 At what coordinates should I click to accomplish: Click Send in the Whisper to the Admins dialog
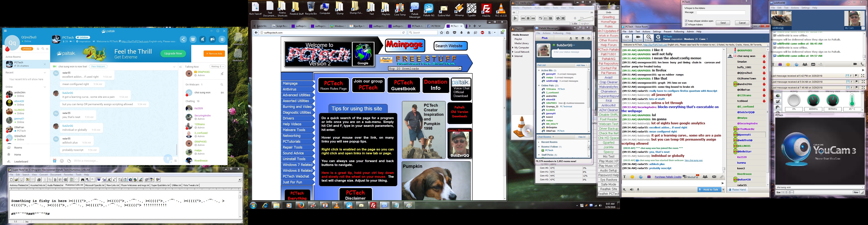tap(723, 23)
